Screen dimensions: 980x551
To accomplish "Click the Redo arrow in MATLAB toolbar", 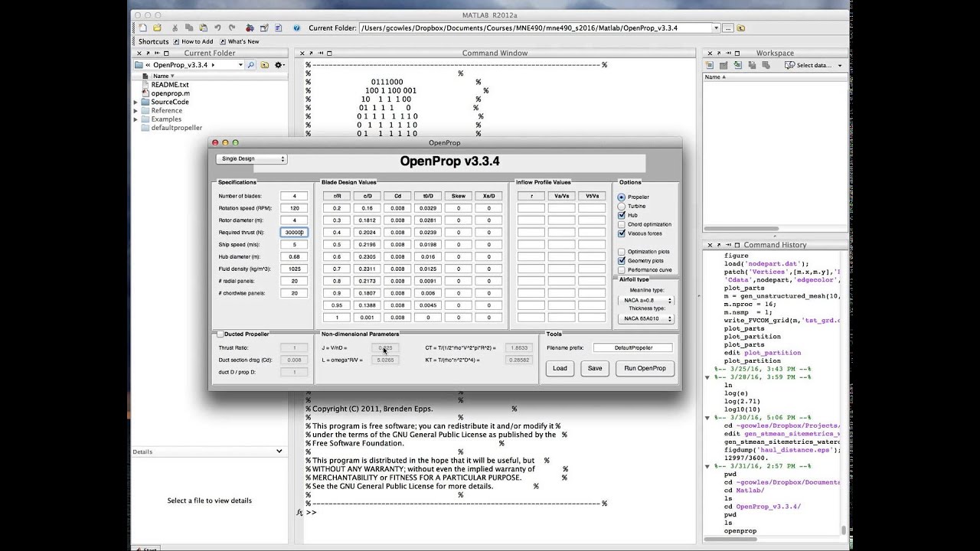I will tap(232, 28).
